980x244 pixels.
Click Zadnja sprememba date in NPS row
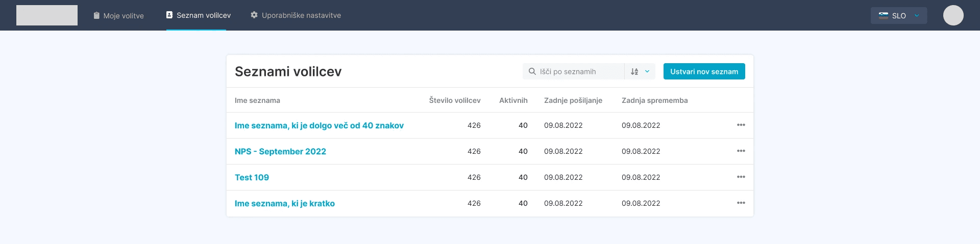click(x=641, y=151)
